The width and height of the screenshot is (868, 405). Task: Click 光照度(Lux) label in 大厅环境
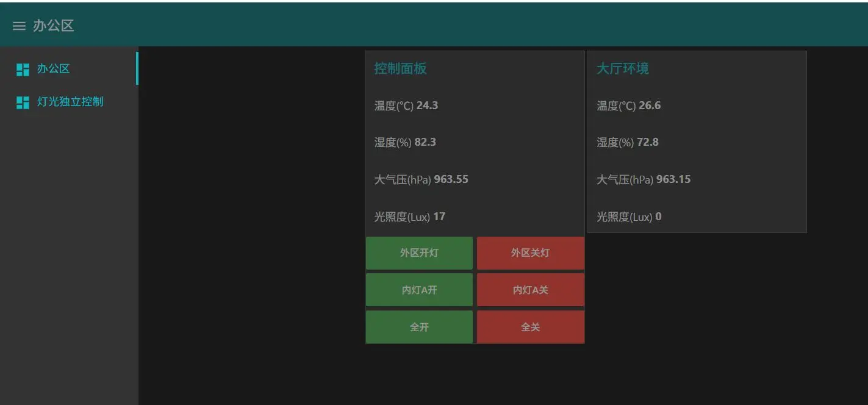625,217
